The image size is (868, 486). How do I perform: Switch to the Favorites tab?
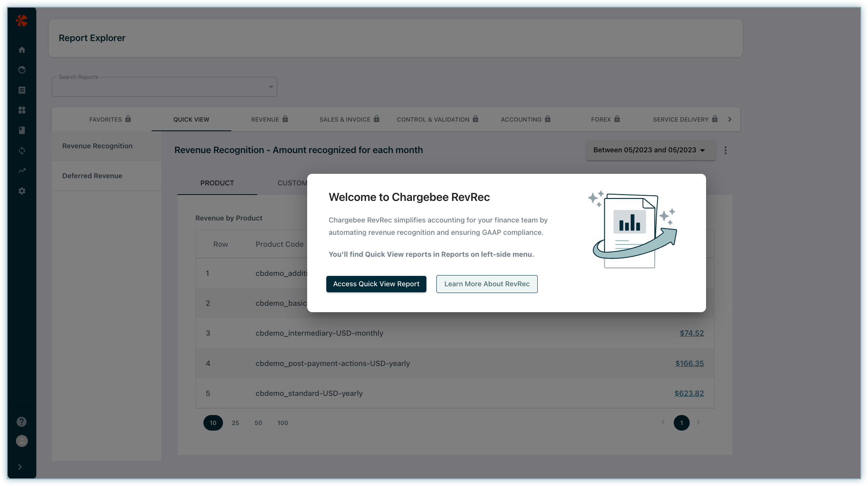[x=110, y=119]
